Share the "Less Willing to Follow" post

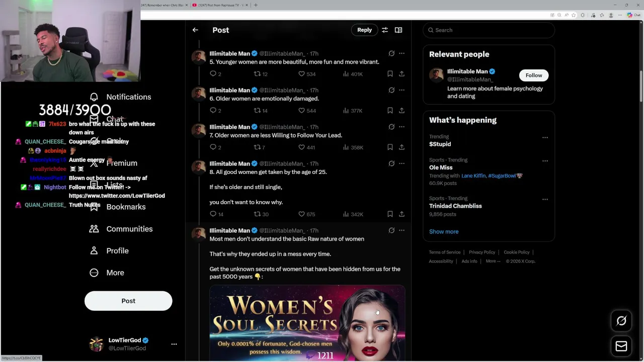pyautogui.click(x=401, y=147)
